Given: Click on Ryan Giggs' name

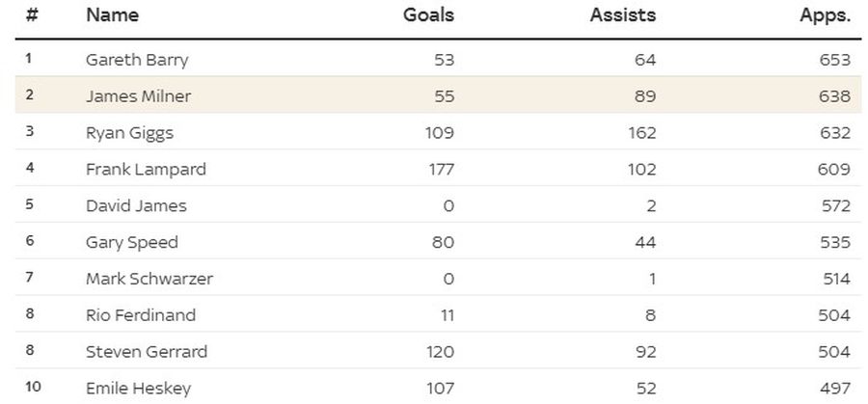Looking at the screenshot, I should (x=129, y=133).
